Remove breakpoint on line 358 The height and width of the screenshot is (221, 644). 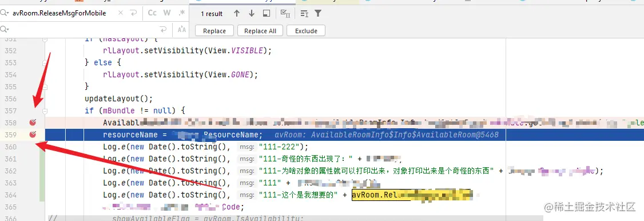(x=33, y=122)
